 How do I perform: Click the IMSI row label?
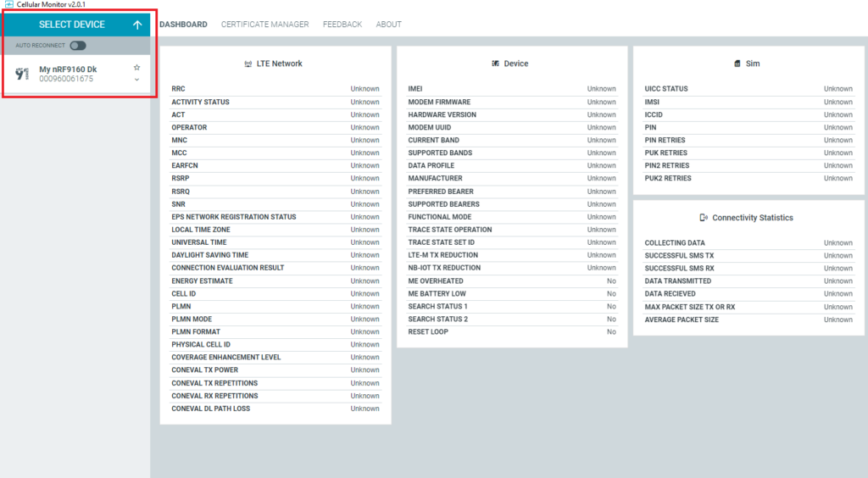[652, 102]
